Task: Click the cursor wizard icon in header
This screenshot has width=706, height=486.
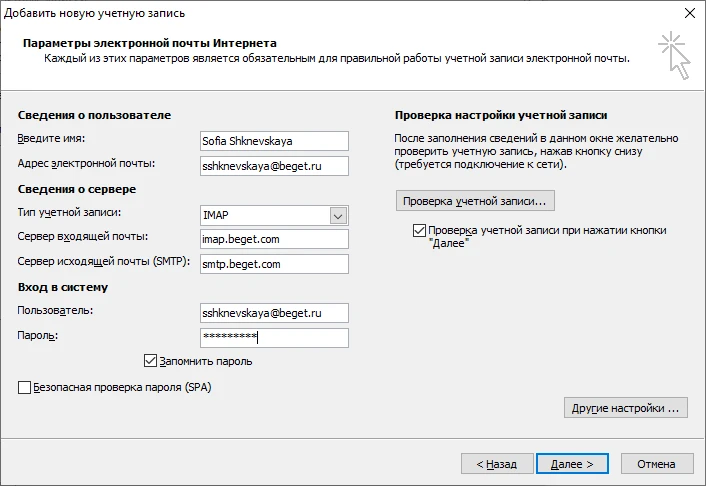Action: pyautogui.click(x=673, y=54)
